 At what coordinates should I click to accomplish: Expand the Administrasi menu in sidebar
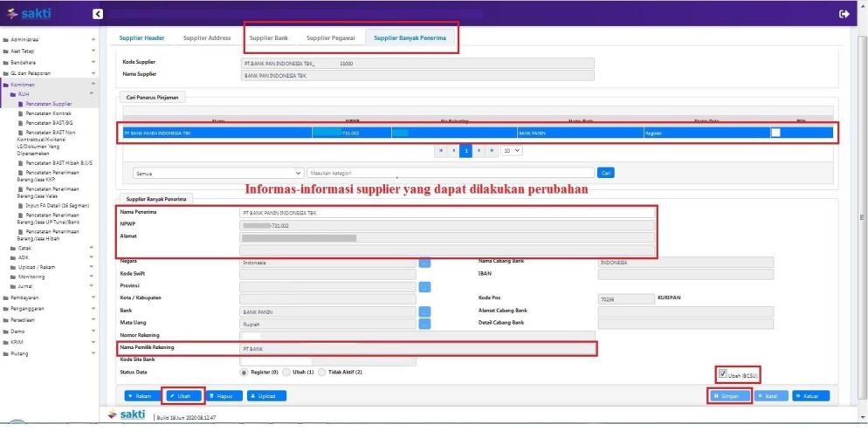click(51, 39)
